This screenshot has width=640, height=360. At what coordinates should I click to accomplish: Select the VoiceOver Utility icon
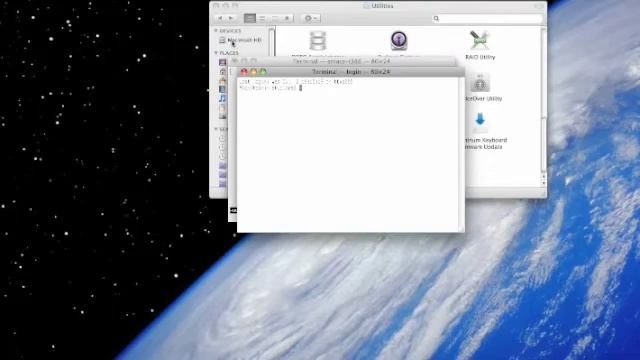480,83
